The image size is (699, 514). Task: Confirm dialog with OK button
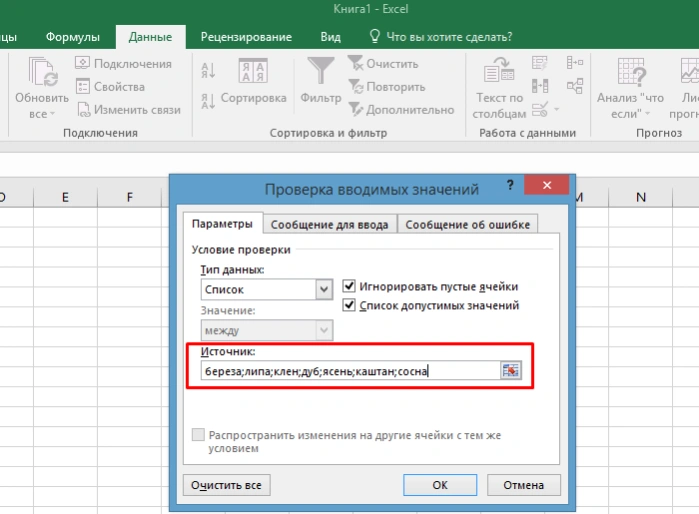point(440,485)
